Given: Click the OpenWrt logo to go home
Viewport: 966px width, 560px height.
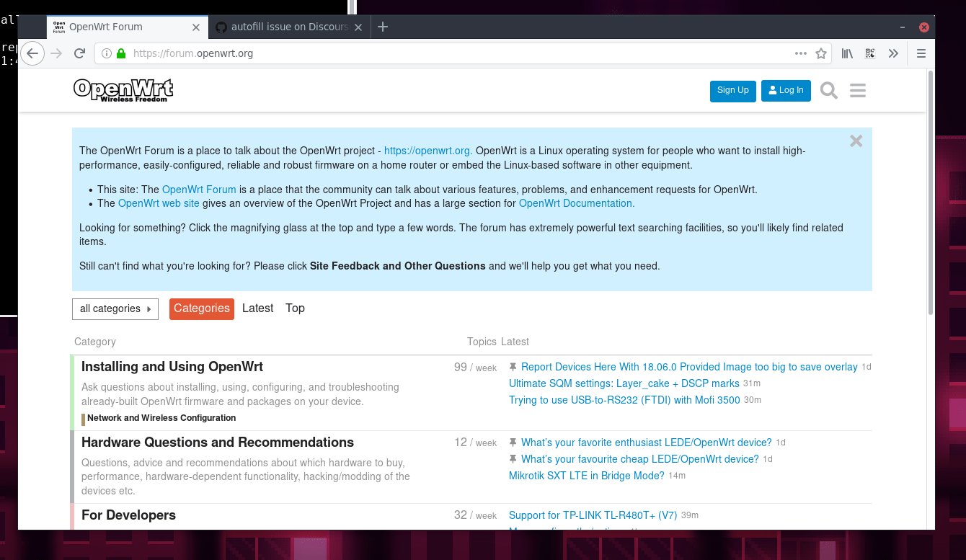Looking at the screenshot, I should 123,89.
